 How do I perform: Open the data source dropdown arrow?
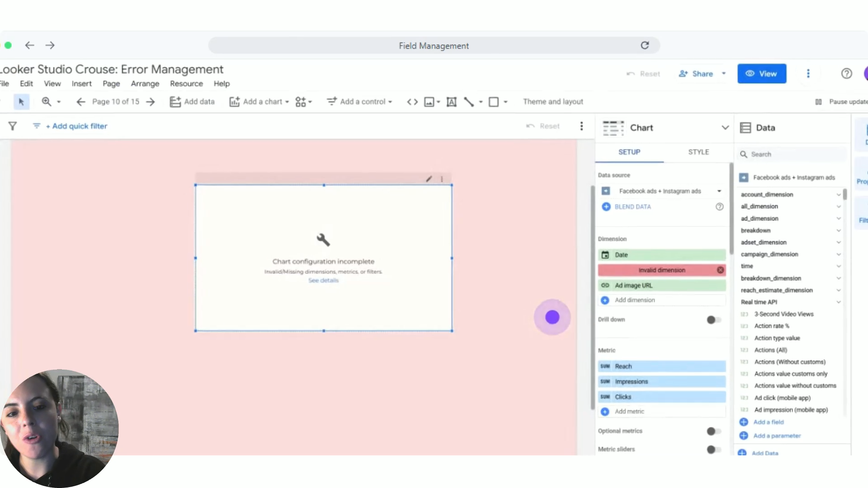pos(719,191)
